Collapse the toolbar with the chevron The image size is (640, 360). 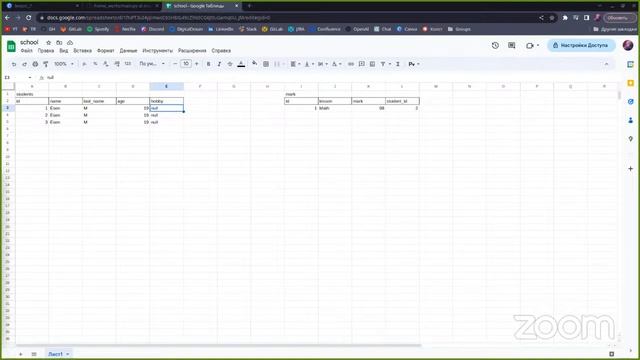pos(606,64)
